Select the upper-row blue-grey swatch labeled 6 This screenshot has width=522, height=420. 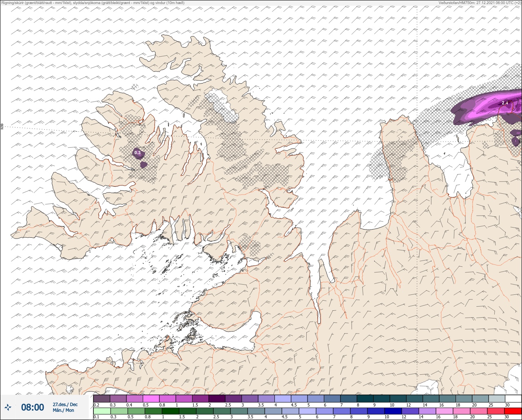coord(332,398)
